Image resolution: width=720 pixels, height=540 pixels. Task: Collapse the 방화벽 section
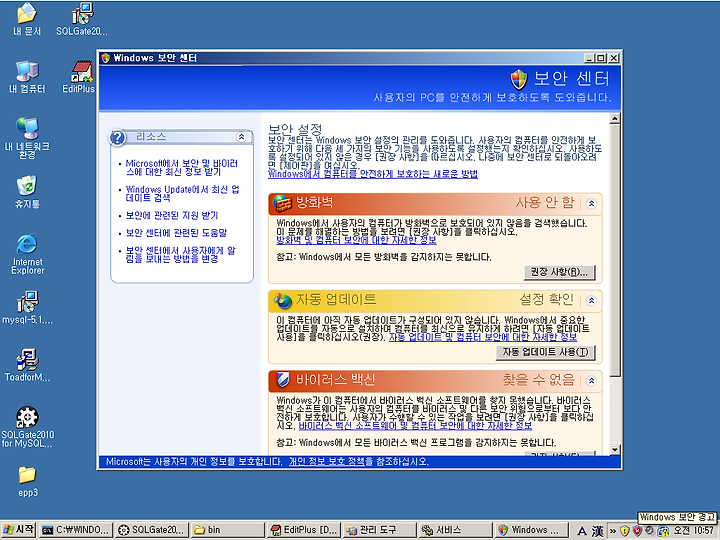pyautogui.click(x=591, y=203)
